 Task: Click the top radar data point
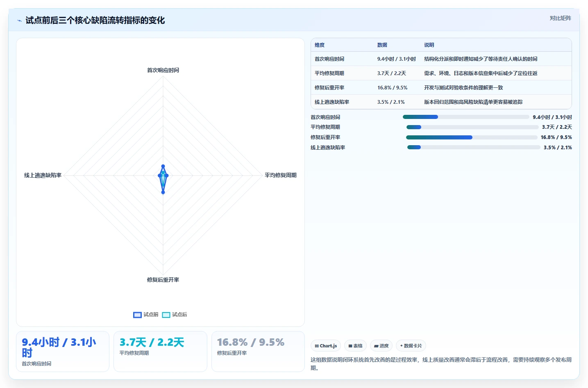163,167
